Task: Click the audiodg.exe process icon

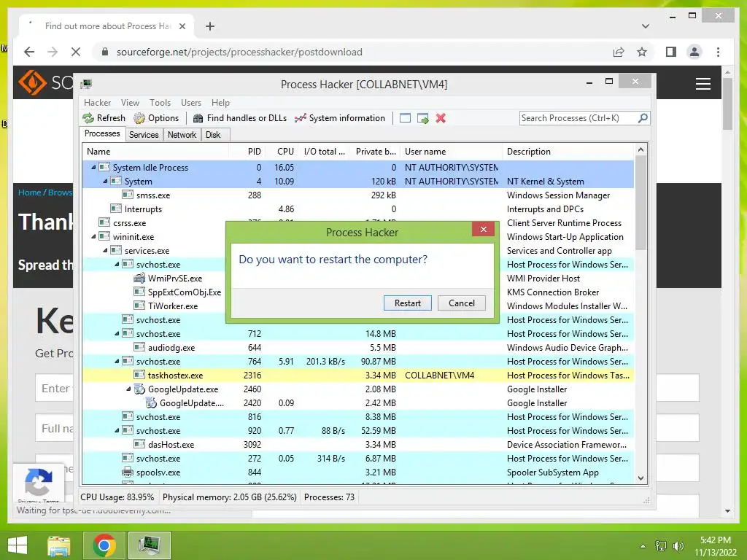Action: click(139, 348)
